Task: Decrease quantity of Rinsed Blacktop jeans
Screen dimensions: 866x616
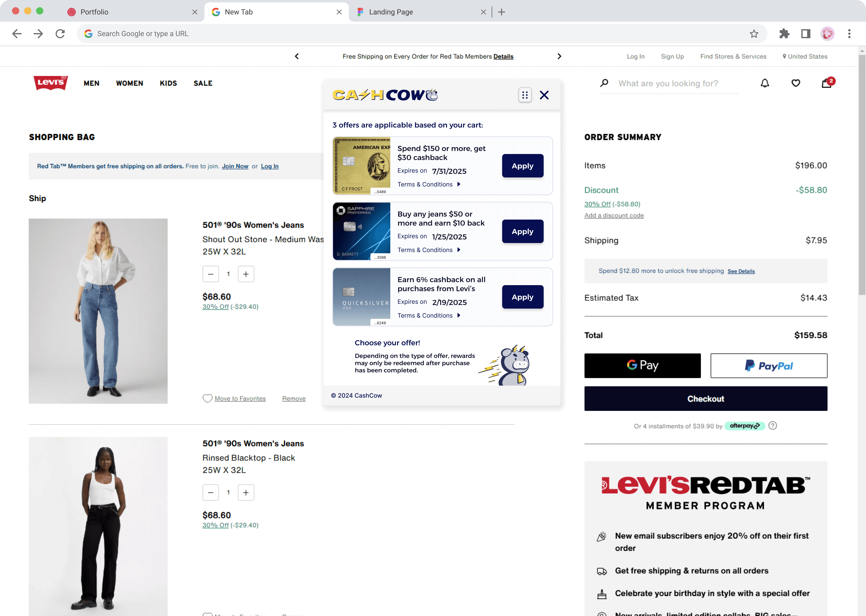Action: [211, 492]
